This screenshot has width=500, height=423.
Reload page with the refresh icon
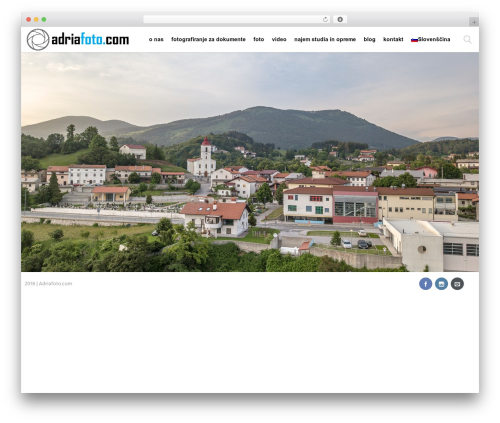325,19
